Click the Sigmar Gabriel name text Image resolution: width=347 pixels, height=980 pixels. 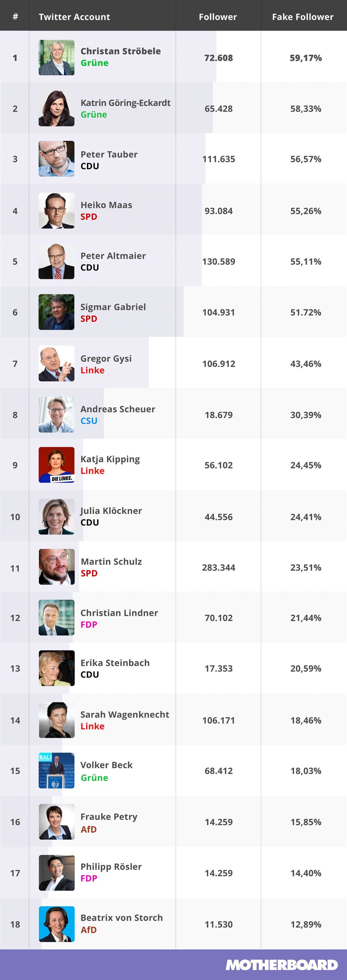click(x=113, y=307)
